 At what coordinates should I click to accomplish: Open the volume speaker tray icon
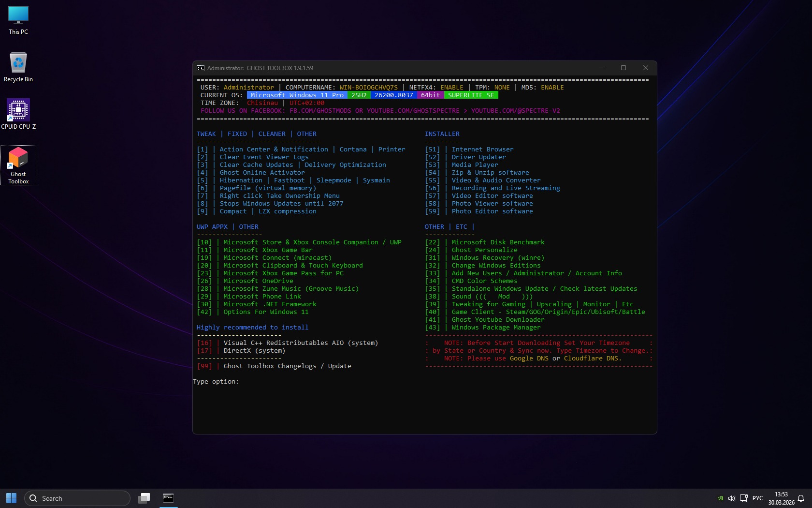[731, 498]
